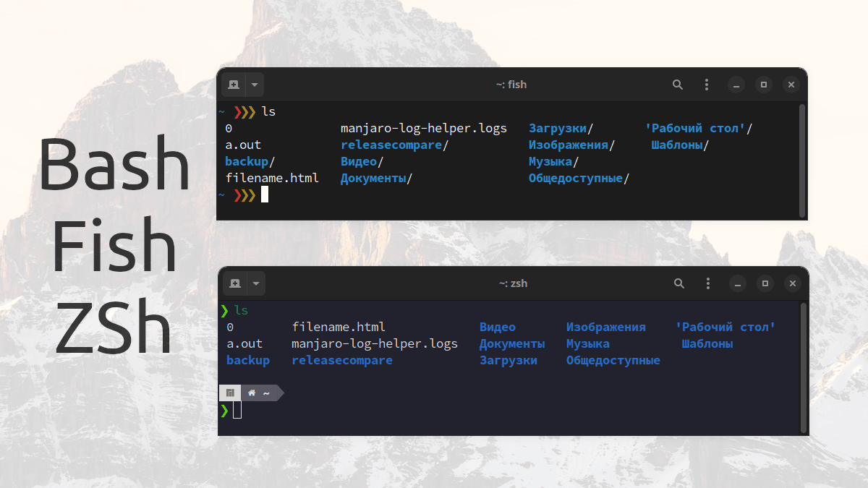Click 'Изображения' in zsh output
This screenshot has height=488, width=868.
pyautogui.click(x=606, y=328)
